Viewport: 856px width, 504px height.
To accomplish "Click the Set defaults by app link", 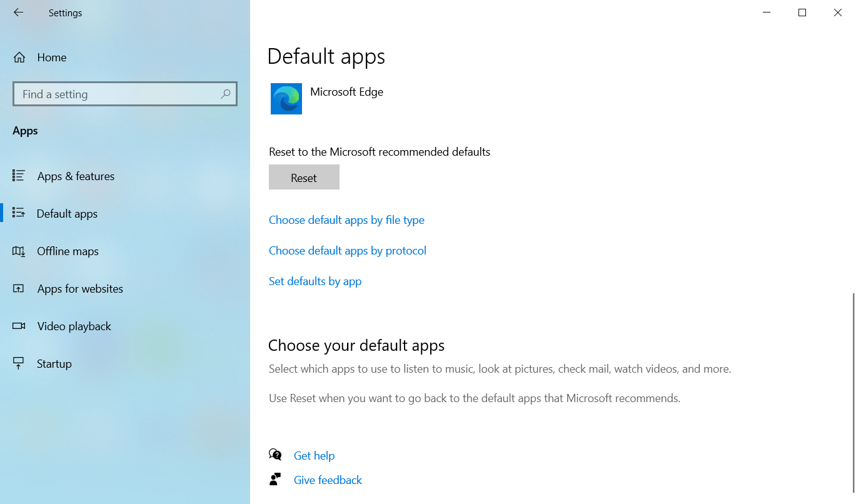I will point(315,281).
